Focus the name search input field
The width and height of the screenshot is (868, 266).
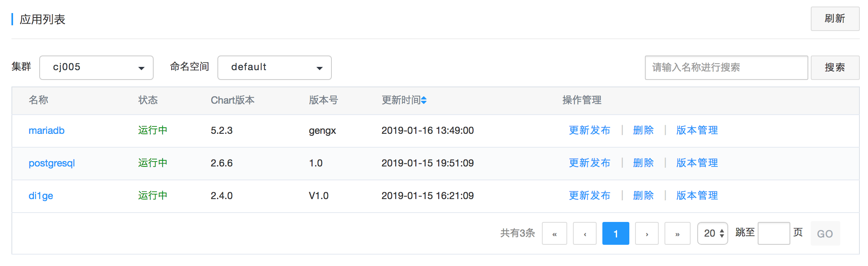[x=726, y=68]
